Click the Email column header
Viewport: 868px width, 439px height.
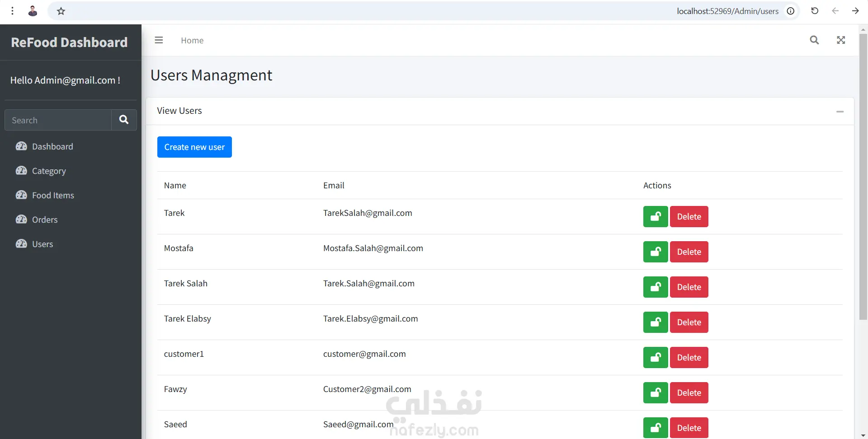(x=334, y=185)
